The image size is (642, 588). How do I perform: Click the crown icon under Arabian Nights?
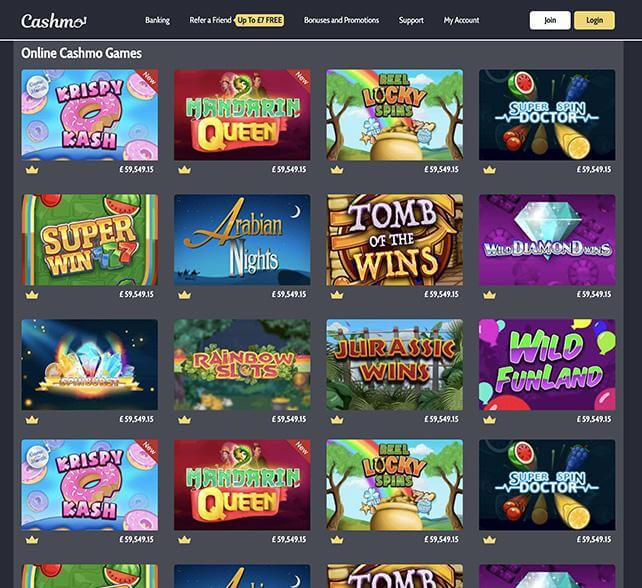coord(184,295)
